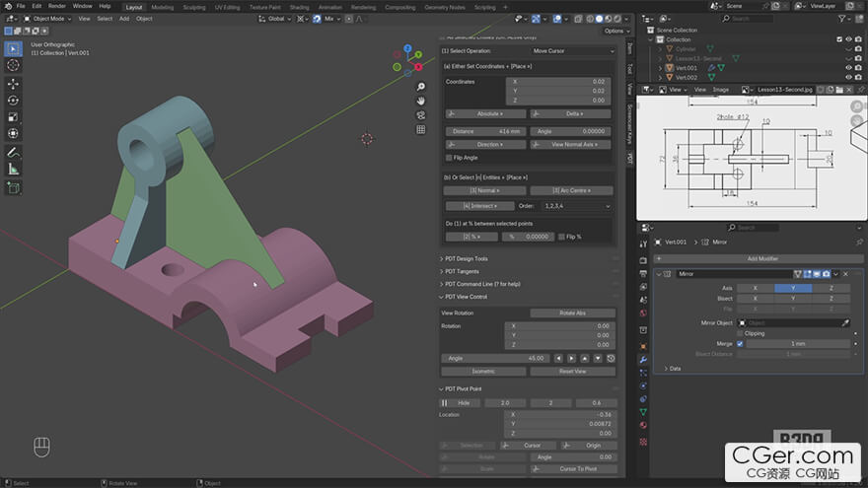Expand the PDT Tangents panel
This screenshot has height=488, width=868.
coord(463,272)
